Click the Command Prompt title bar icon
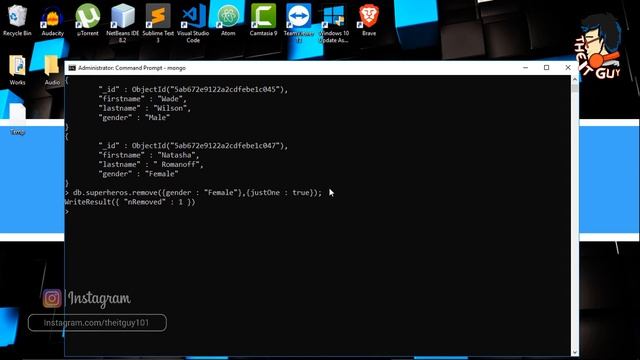The width and height of the screenshot is (640, 360). coord(72,68)
